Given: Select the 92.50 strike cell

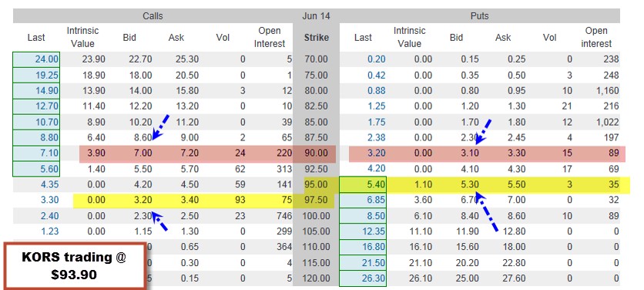Looking at the screenshot, I should pos(317,169).
